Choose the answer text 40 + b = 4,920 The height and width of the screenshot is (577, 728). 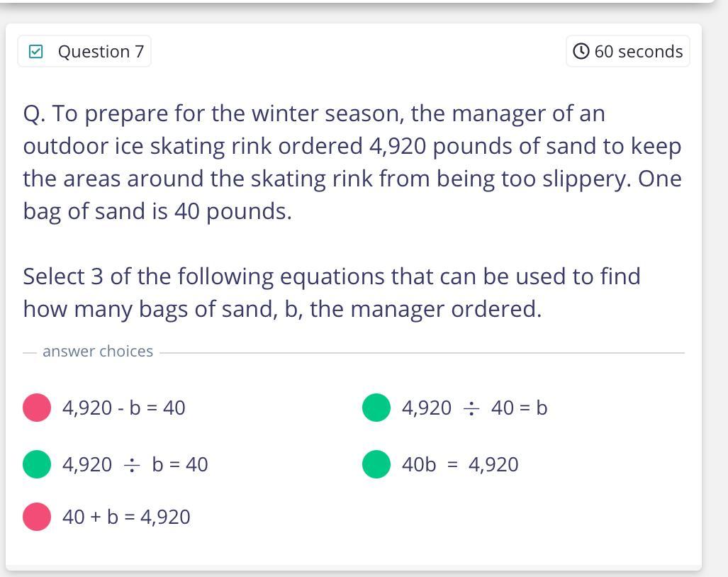(x=126, y=517)
